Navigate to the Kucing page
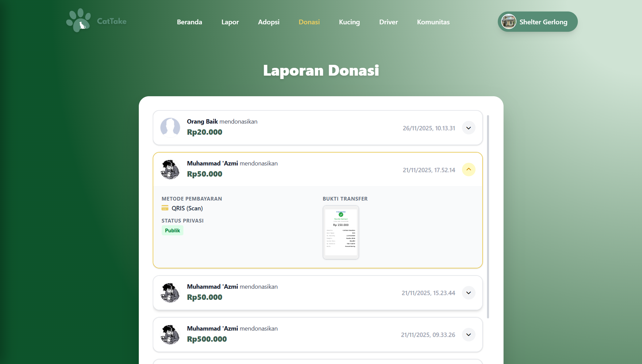The height and width of the screenshot is (364, 642). pyautogui.click(x=349, y=22)
